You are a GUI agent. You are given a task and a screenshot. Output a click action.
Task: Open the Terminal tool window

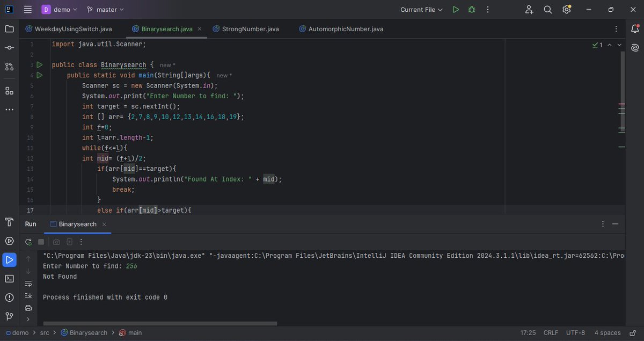[x=9, y=279]
